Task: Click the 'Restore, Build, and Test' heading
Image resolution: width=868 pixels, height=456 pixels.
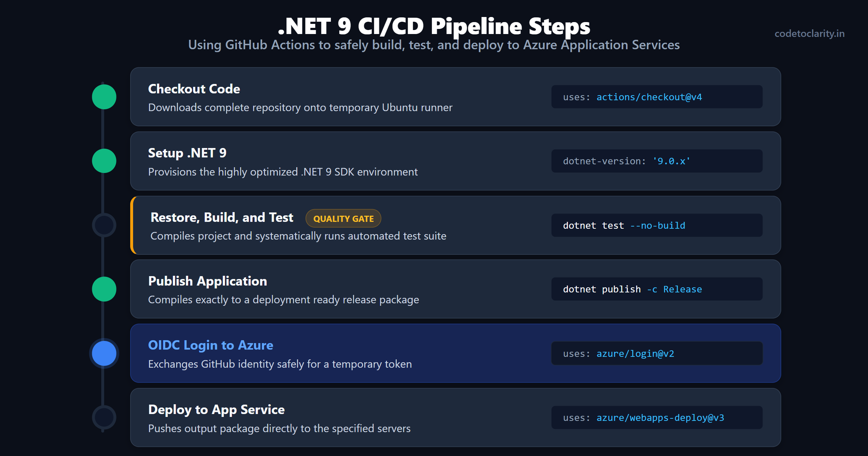Action: 222,218
